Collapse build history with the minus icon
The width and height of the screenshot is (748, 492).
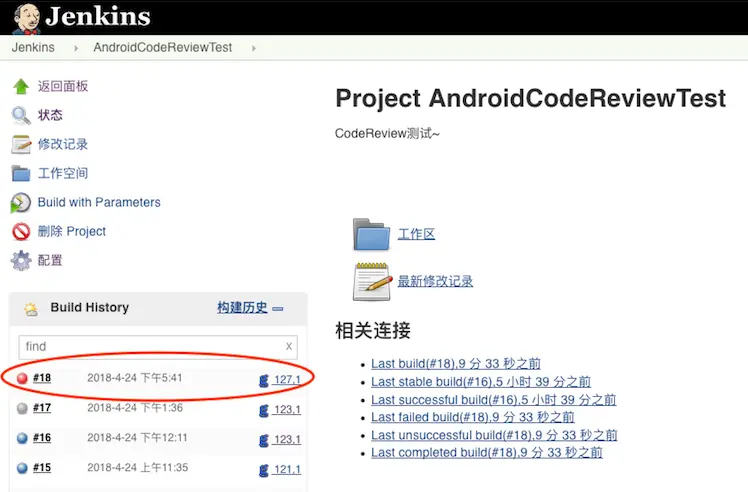(278, 309)
